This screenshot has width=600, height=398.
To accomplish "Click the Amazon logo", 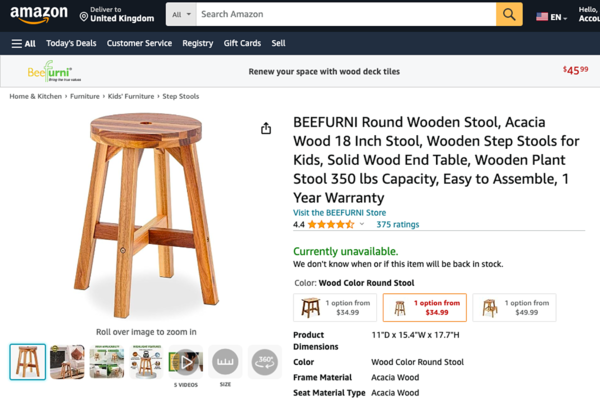I will click(39, 15).
